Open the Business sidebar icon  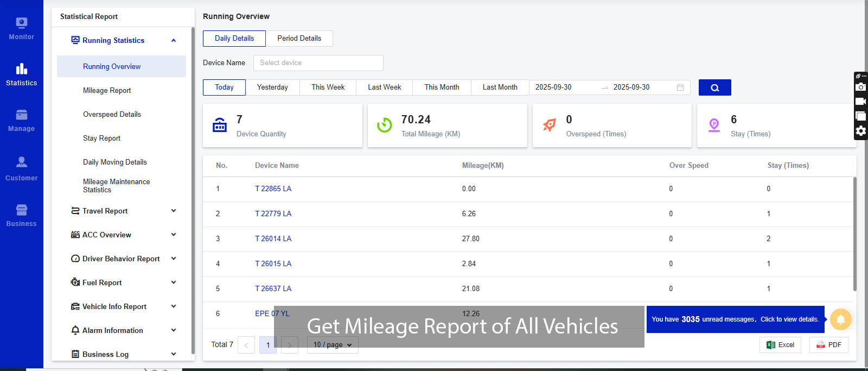[21, 215]
